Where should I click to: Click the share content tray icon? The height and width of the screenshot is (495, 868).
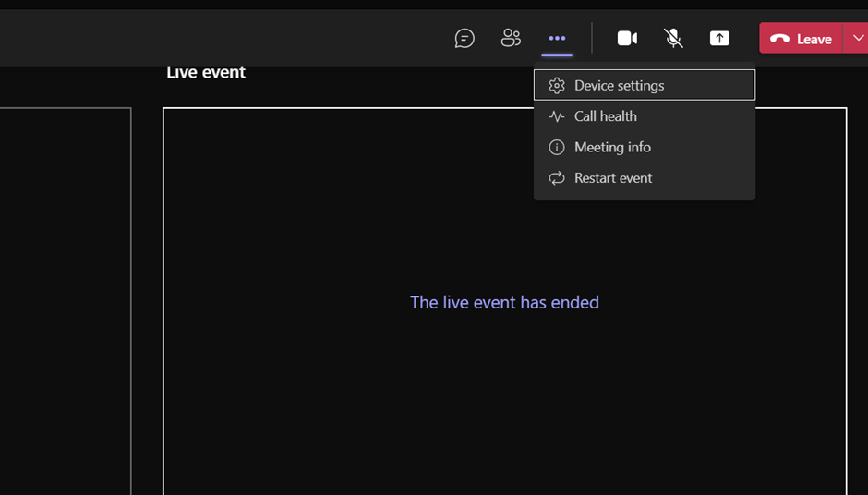click(719, 38)
